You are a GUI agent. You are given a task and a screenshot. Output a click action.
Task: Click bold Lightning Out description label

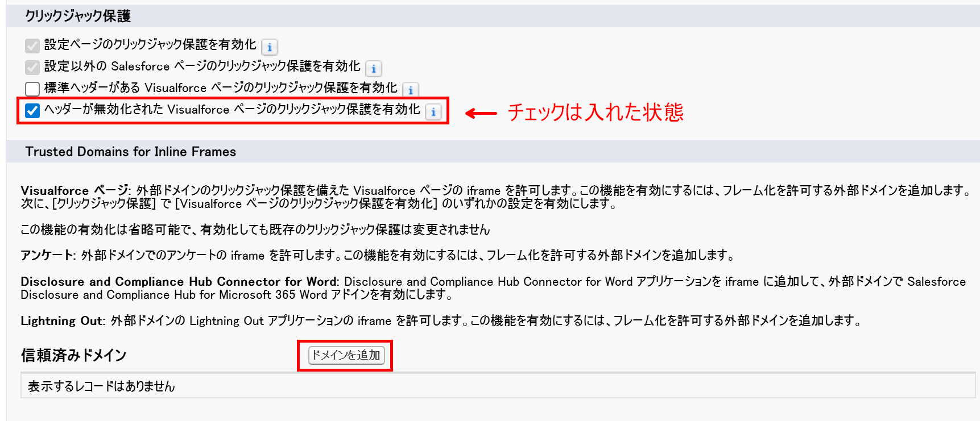63,320
